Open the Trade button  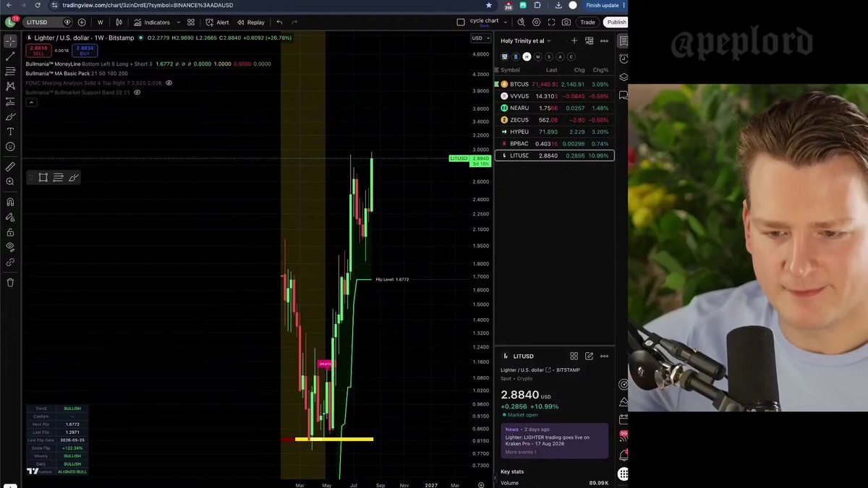click(x=587, y=22)
